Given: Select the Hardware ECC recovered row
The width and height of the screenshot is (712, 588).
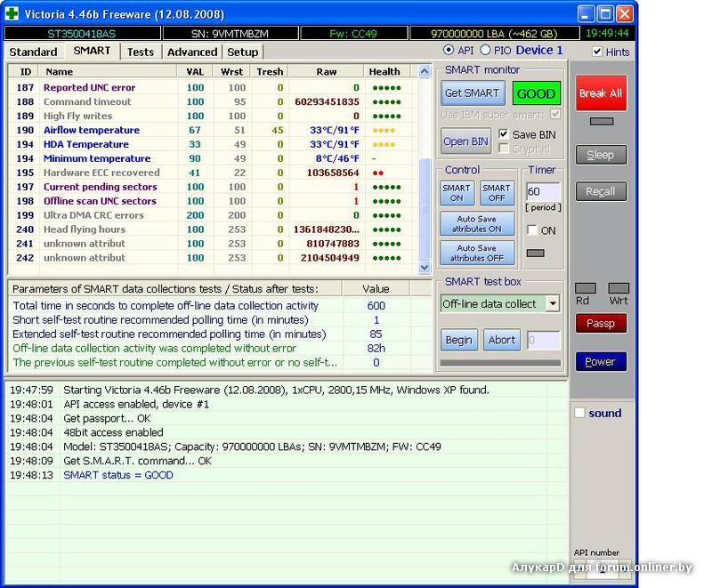Looking at the screenshot, I should (213, 173).
